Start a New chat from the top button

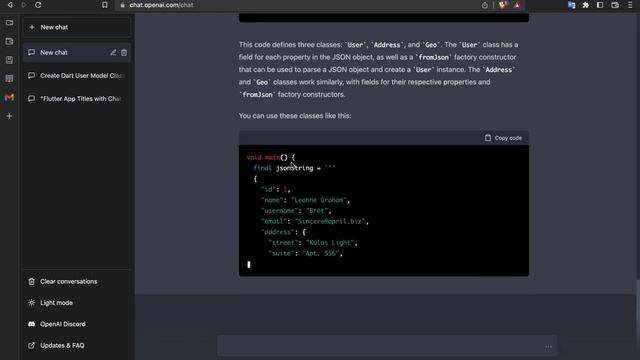(77, 27)
